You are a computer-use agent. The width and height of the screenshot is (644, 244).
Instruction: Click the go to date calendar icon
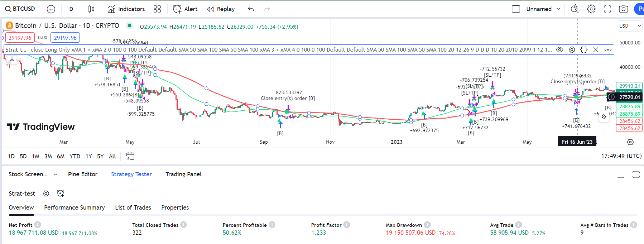click(130, 156)
